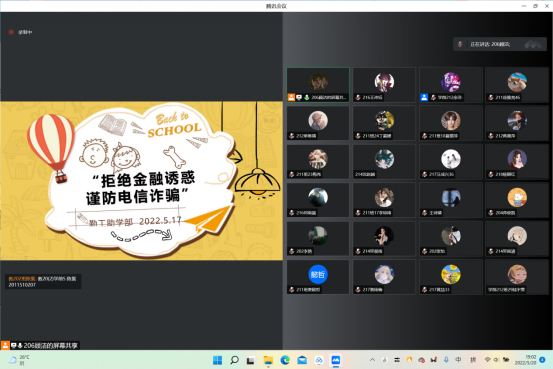
Task: Click the shared Back to School slide
Action: pyautogui.click(x=141, y=181)
